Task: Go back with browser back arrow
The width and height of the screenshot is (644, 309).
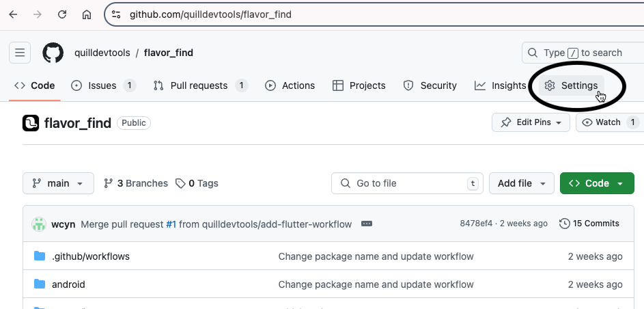Action: tap(13, 14)
